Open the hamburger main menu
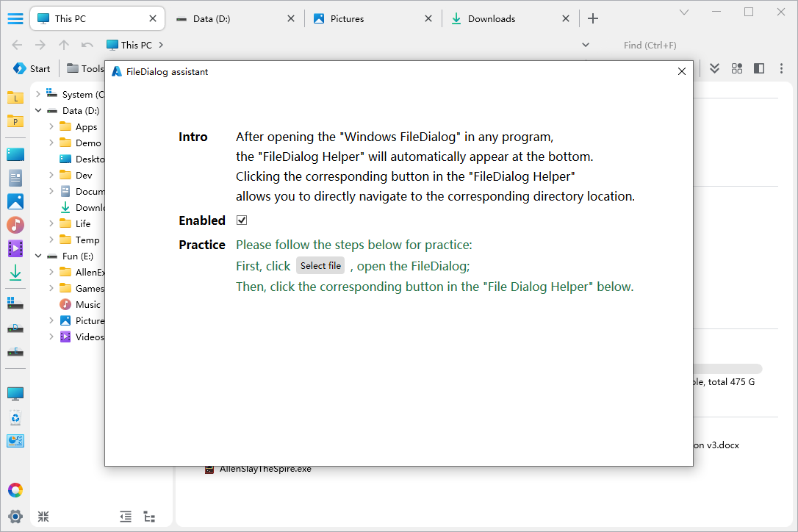 (x=15, y=18)
